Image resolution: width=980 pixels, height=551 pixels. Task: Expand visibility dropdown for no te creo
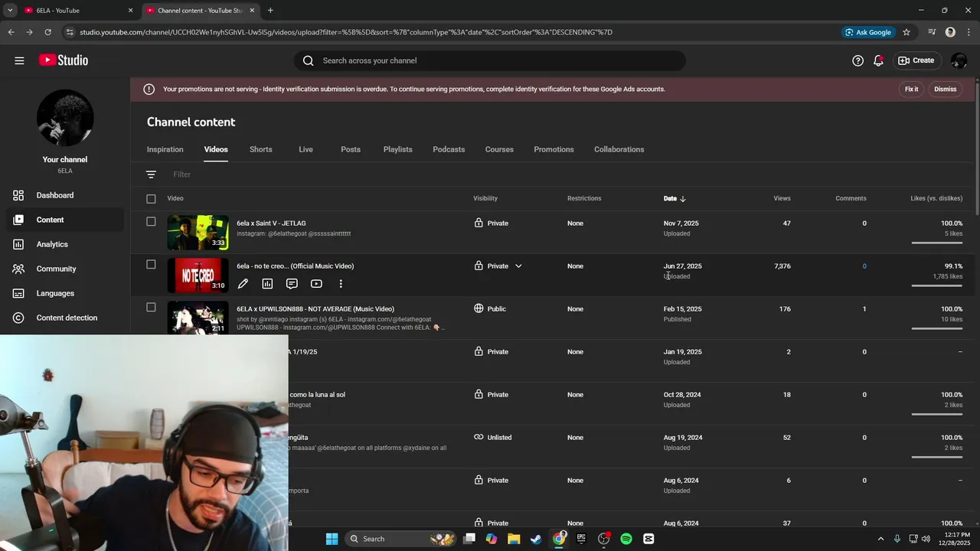tap(518, 266)
